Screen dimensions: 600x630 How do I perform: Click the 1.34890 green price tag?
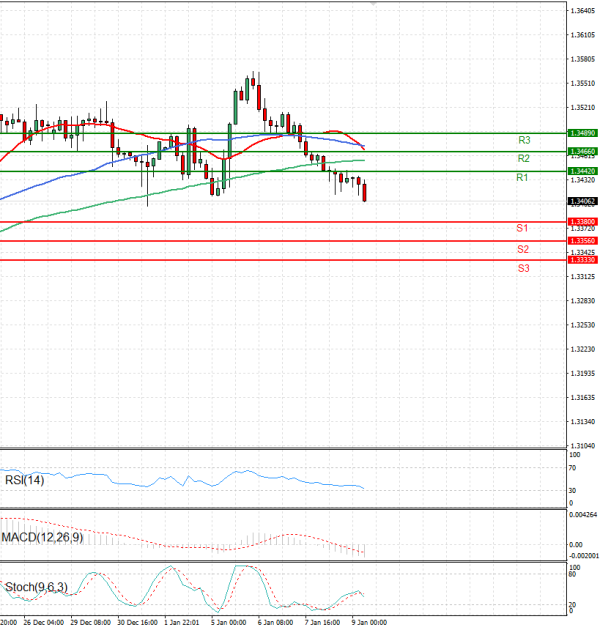pyautogui.click(x=581, y=132)
